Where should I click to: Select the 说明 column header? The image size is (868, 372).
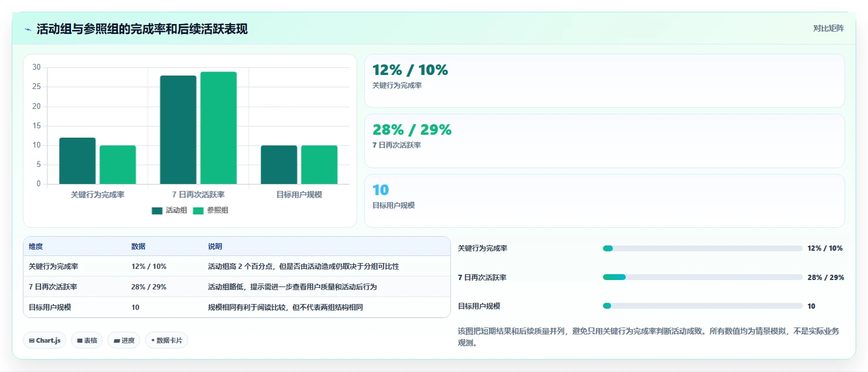(x=215, y=247)
